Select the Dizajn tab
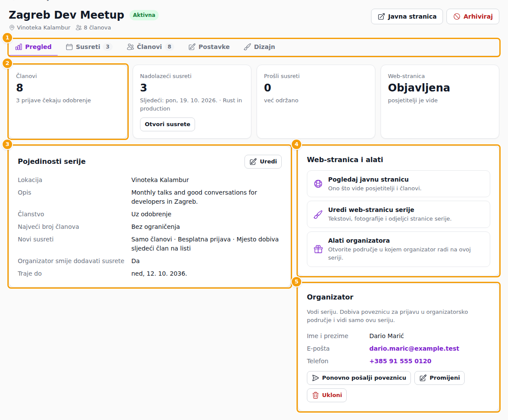 tap(259, 47)
